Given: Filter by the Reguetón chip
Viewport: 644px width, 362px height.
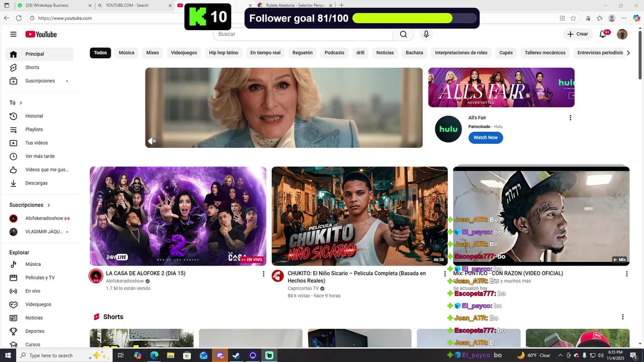Looking at the screenshot, I should pyautogui.click(x=302, y=53).
